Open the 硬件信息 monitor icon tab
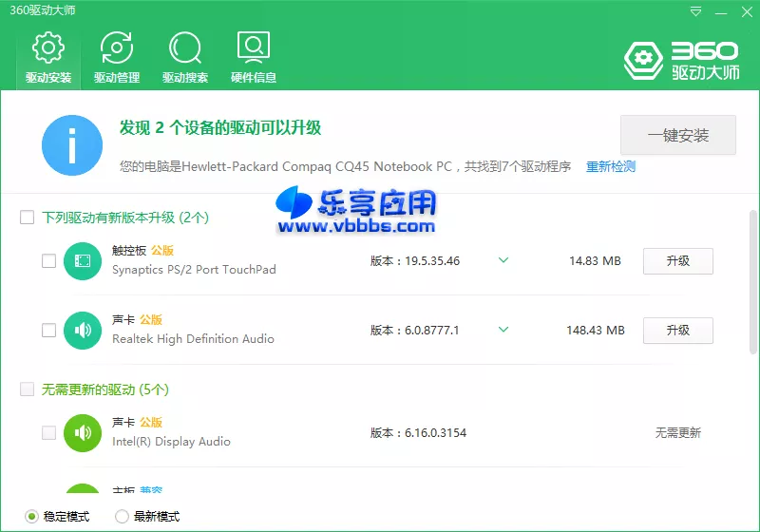The width and height of the screenshot is (760, 532). click(254, 58)
